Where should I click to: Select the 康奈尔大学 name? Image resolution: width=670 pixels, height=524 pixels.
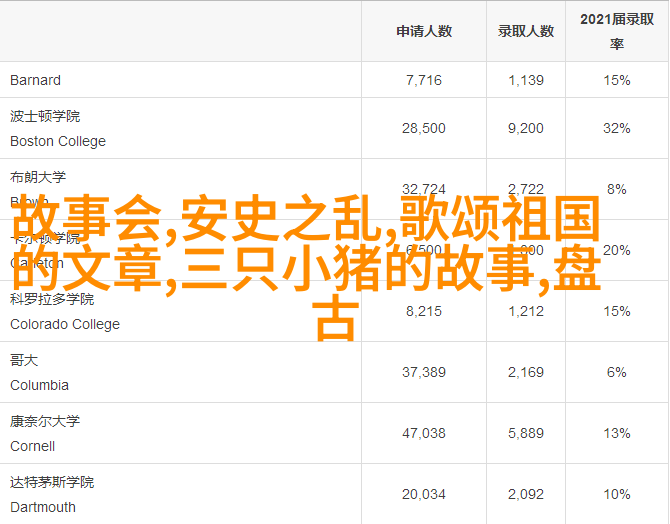click(x=45, y=421)
